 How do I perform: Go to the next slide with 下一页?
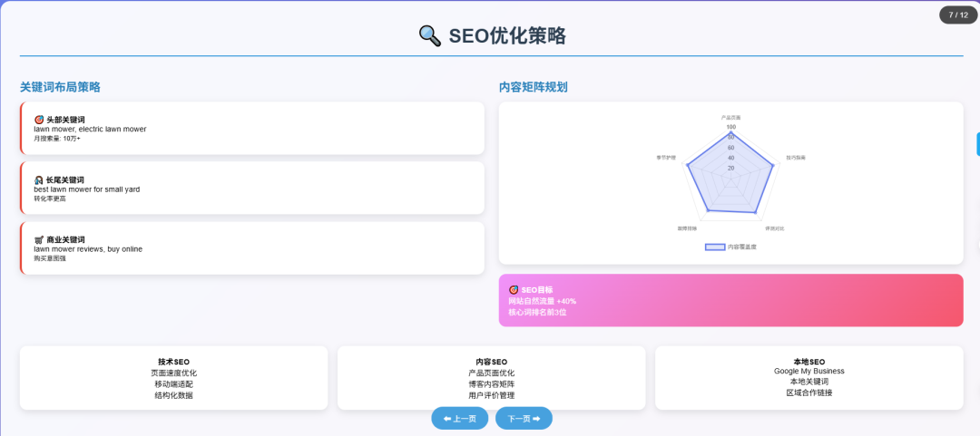coord(524,419)
